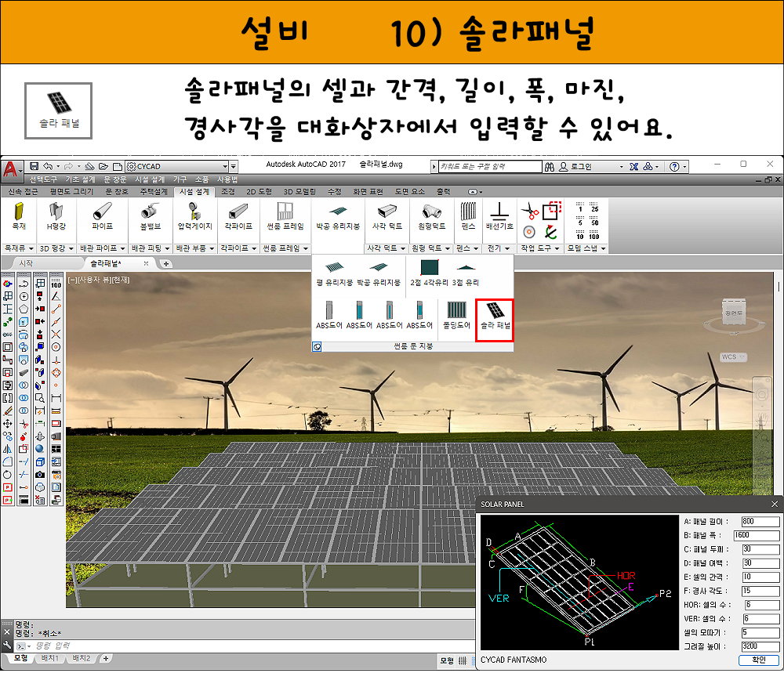Viewport: 784px width, 691px height.
Task: Open the 사용법 menu
Action: (227, 179)
